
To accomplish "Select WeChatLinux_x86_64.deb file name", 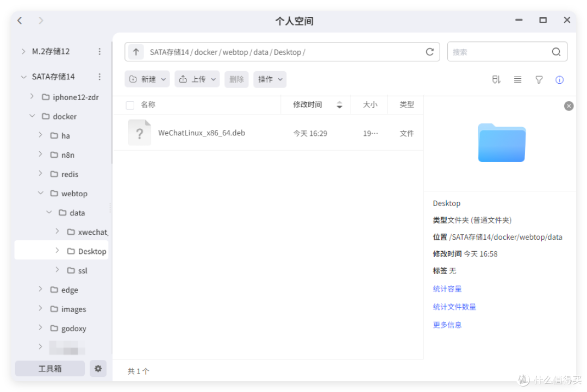I will [202, 133].
